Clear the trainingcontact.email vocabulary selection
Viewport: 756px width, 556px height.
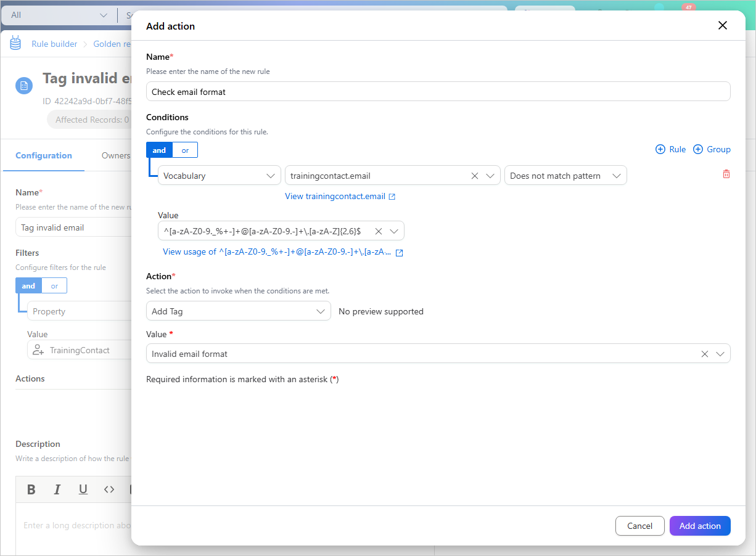475,176
